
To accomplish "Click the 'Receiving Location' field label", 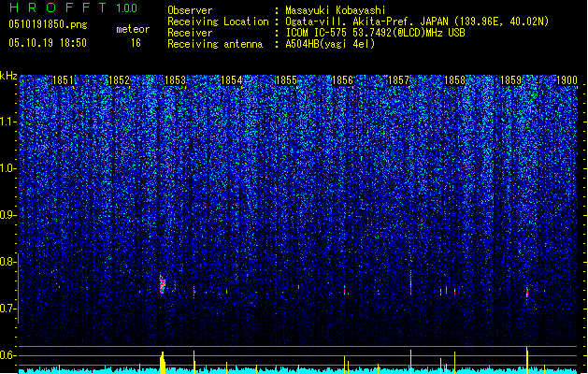I will 218,22.
